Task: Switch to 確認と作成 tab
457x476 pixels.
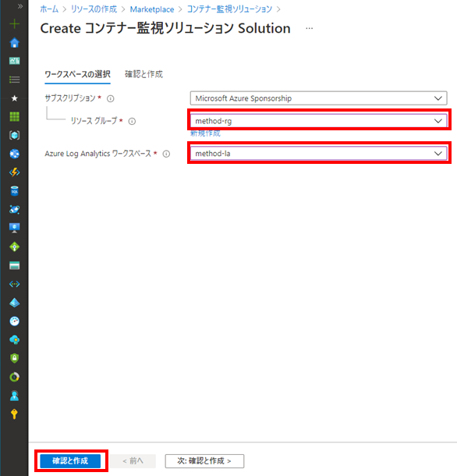Action: (143, 74)
